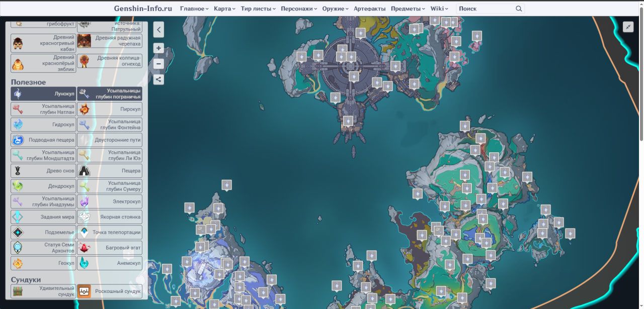The width and height of the screenshot is (644, 309).
Task: Click the search magnifier icon
Action: point(519,9)
